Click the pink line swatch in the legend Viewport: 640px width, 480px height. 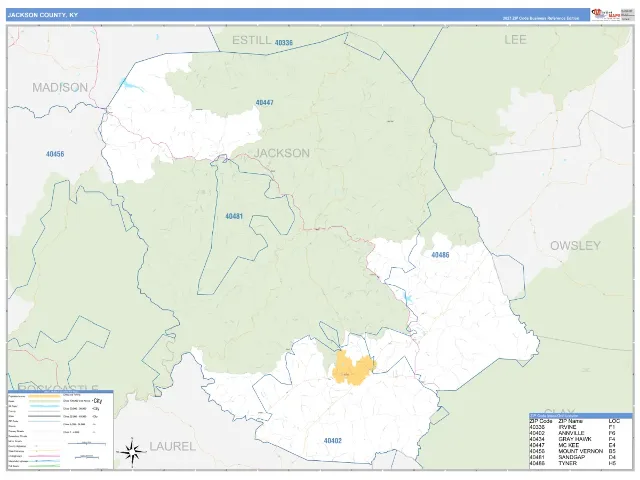click(x=44, y=456)
